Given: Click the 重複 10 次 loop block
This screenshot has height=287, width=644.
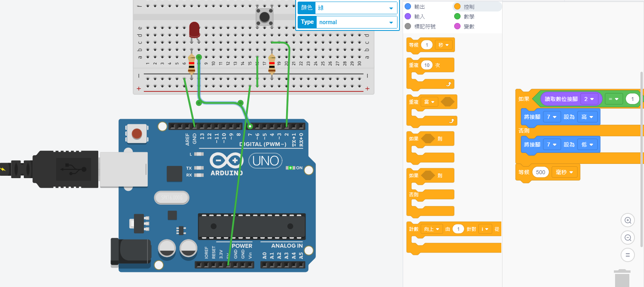Looking at the screenshot, I should [x=414, y=65].
